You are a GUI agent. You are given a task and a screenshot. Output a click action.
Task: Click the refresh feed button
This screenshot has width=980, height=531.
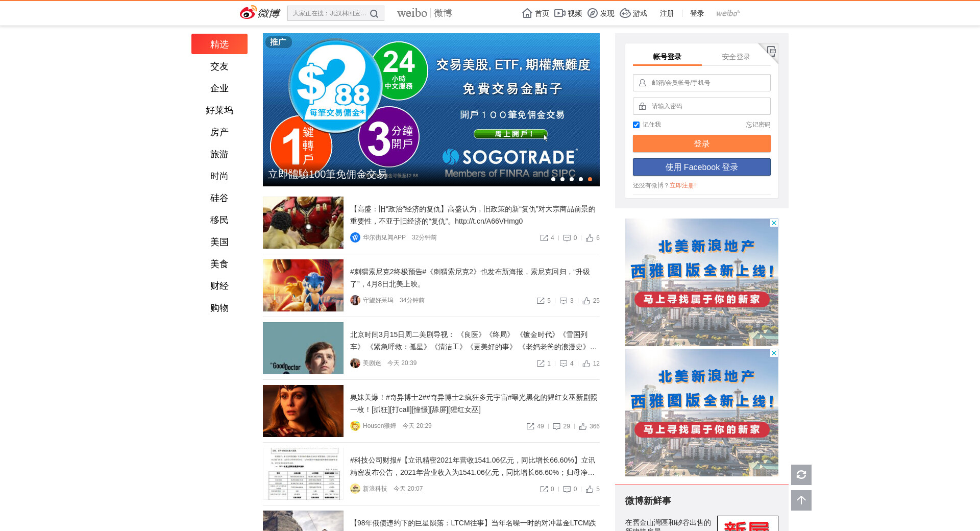click(801, 475)
